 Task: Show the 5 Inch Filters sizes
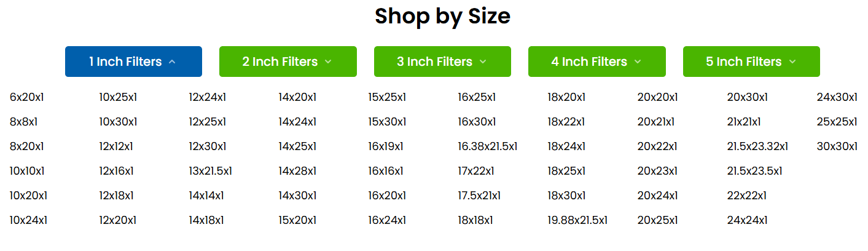751,62
